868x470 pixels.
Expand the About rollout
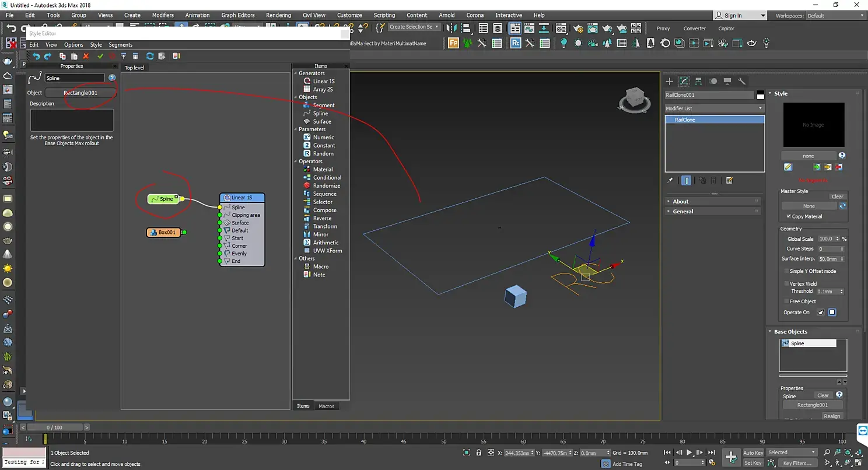(681, 201)
